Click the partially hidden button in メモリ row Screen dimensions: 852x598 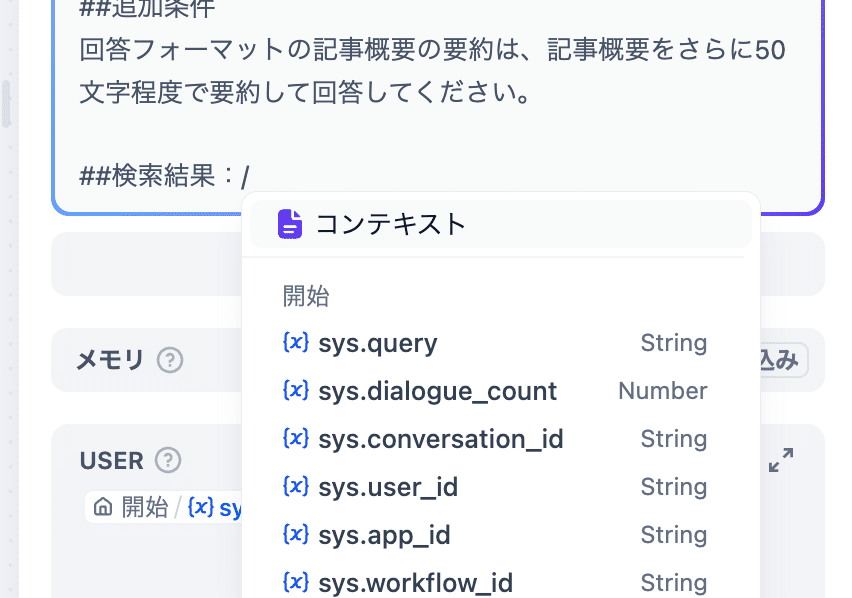[782, 360]
